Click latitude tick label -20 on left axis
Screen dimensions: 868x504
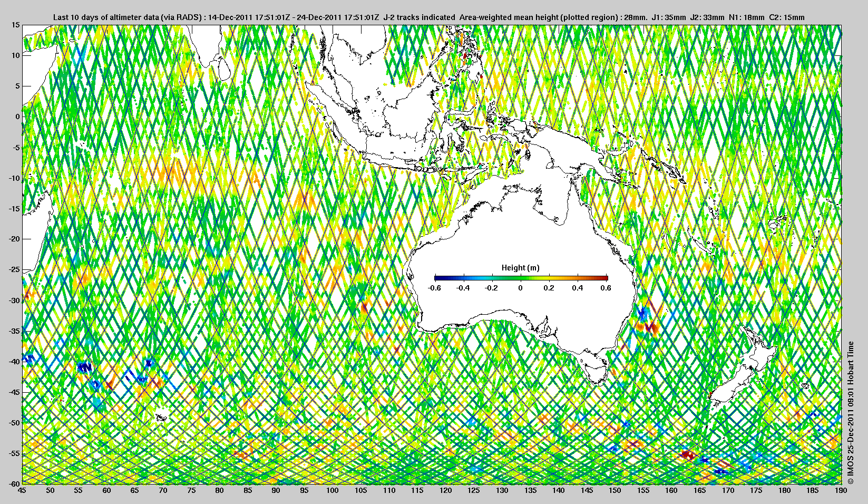tap(14, 239)
